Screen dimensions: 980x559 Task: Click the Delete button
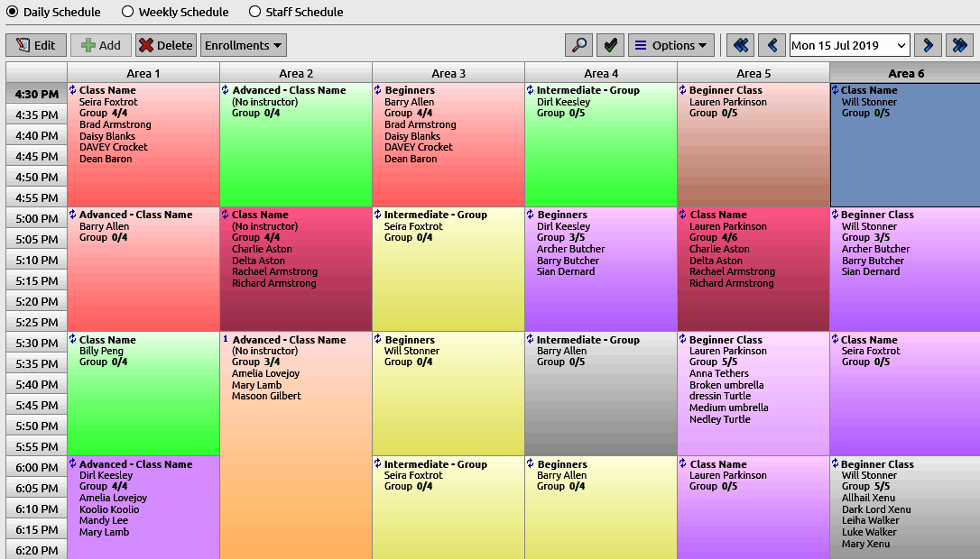pyautogui.click(x=164, y=45)
